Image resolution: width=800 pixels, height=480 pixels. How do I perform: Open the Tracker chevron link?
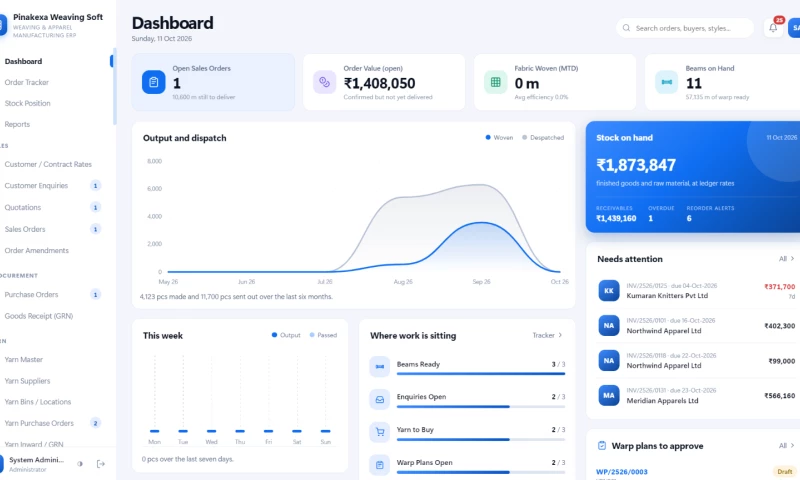(547, 335)
